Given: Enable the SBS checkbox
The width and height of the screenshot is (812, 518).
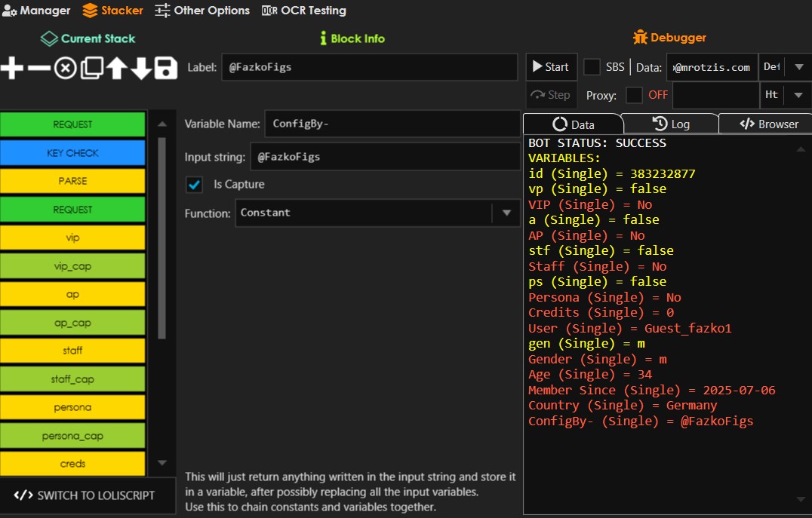Looking at the screenshot, I should click(592, 67).
